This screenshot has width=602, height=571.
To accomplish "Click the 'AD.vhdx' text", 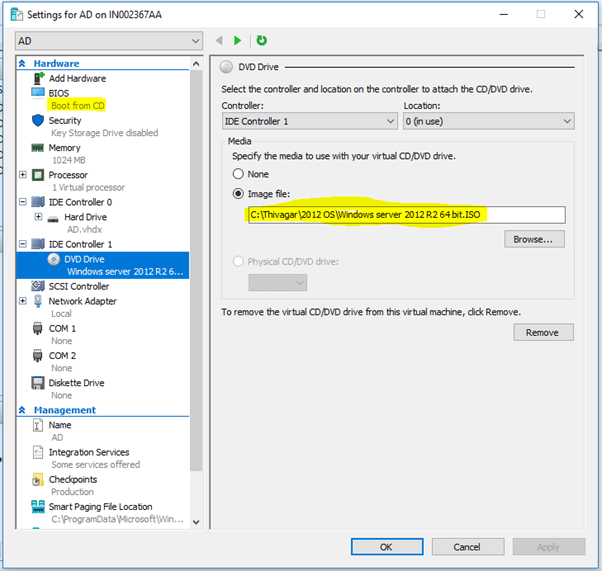I will [x=84, y=230].
